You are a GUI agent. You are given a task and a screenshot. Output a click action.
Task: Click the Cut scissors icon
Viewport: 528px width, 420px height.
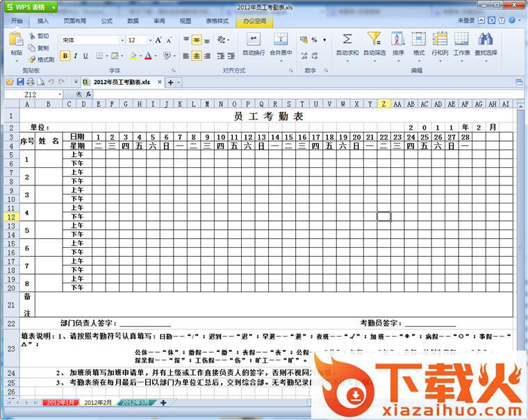tap(33, 35)
